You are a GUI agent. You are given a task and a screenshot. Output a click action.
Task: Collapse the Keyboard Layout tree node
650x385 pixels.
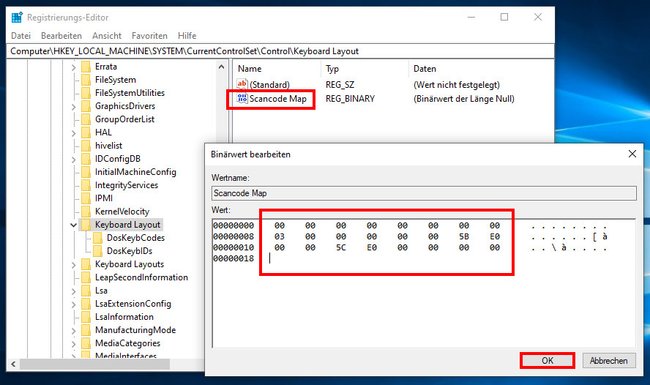(x=73, y=225)
